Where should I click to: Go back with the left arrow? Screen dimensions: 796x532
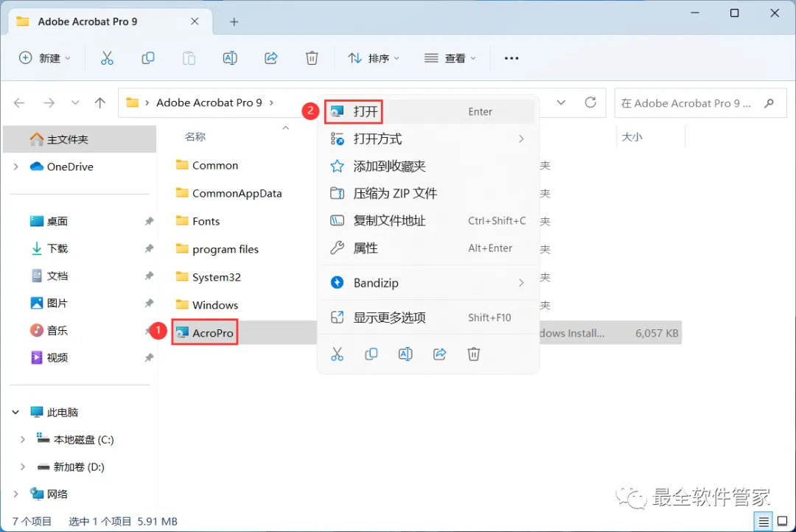coord(19,103)
